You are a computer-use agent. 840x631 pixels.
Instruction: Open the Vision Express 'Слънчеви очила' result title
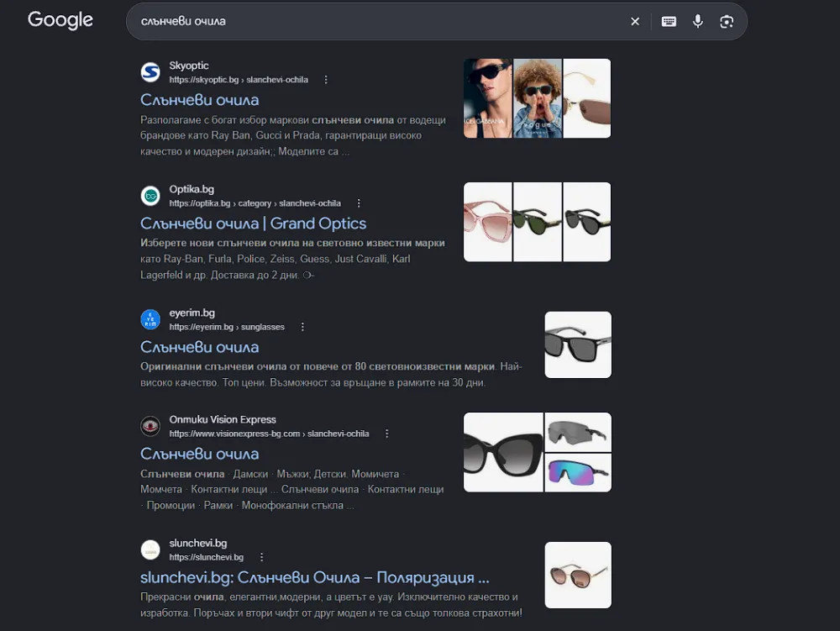point(199,454)
